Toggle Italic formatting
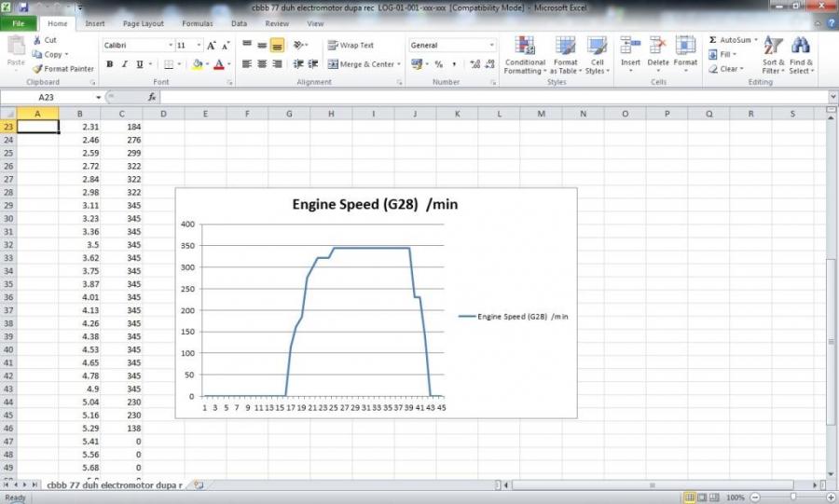 (124, 64)
